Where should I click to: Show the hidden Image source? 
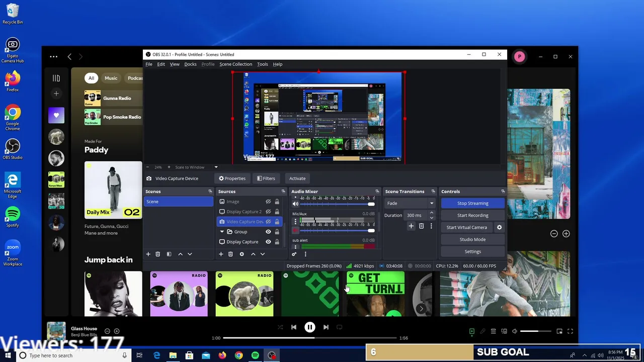point(268,202)
